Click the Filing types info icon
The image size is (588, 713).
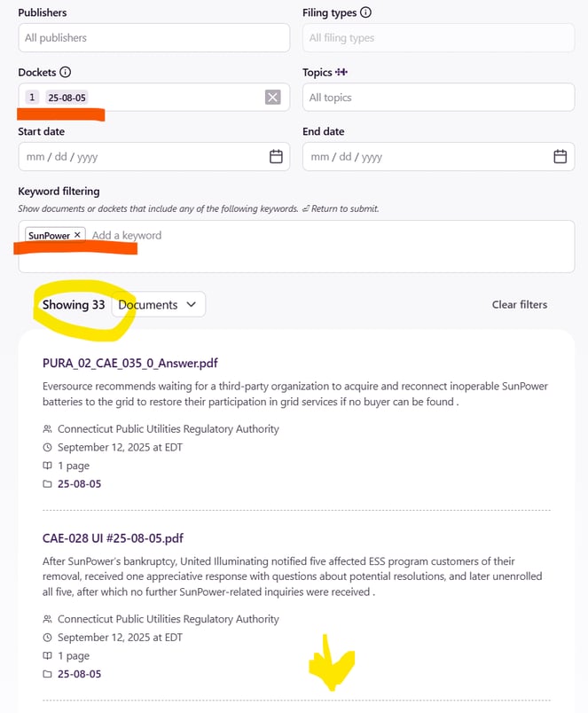pos(365,12)
